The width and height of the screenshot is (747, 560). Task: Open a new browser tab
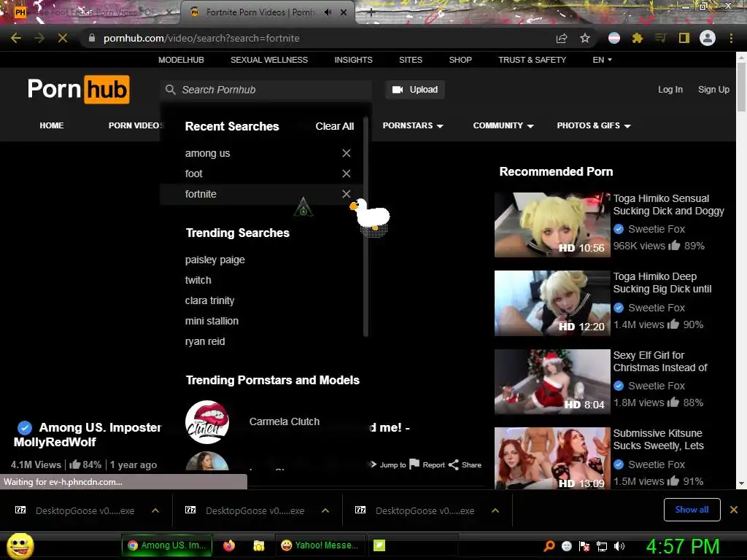371,13
